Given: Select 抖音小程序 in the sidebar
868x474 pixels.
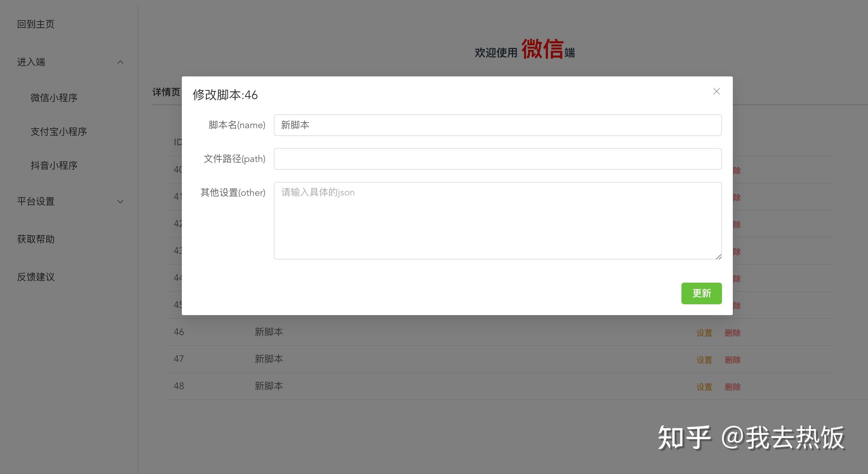Looking at the screenshot, I should click(54, 165).
